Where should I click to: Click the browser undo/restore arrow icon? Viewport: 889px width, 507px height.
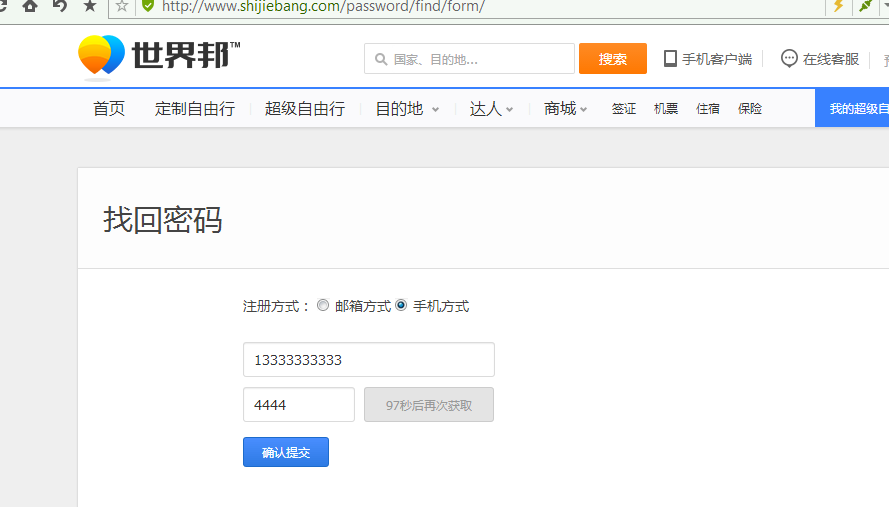[60, 6]
